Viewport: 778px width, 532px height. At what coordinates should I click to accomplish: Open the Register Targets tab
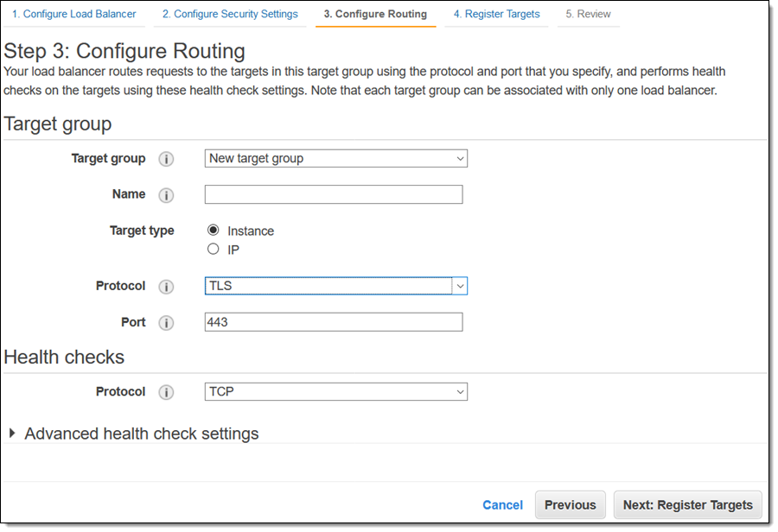click(496, 15)
